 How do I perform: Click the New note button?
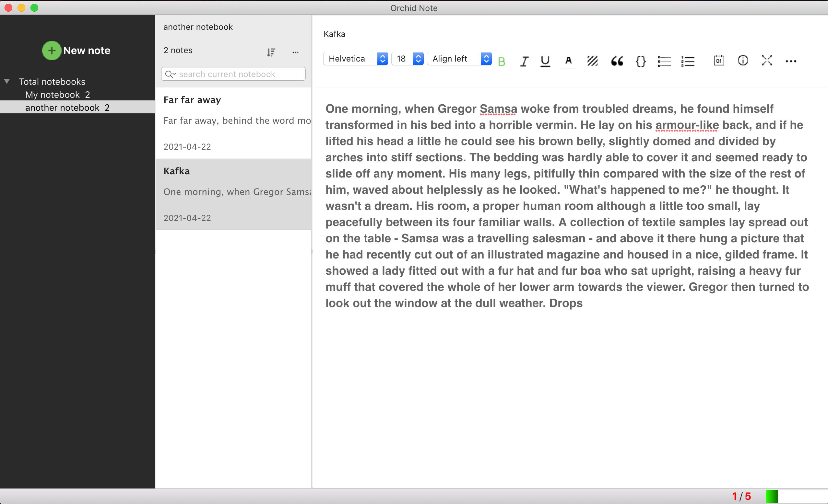coord(76,50)
